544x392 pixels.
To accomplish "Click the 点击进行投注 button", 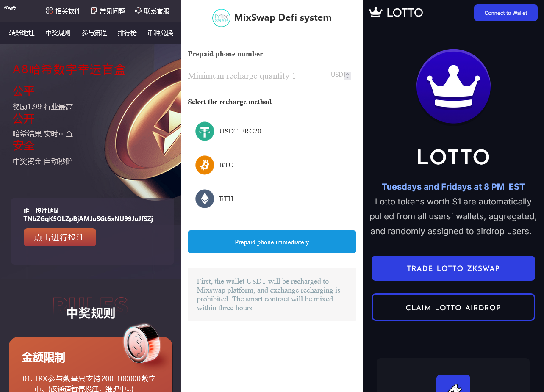I will (x=60, y=237).
